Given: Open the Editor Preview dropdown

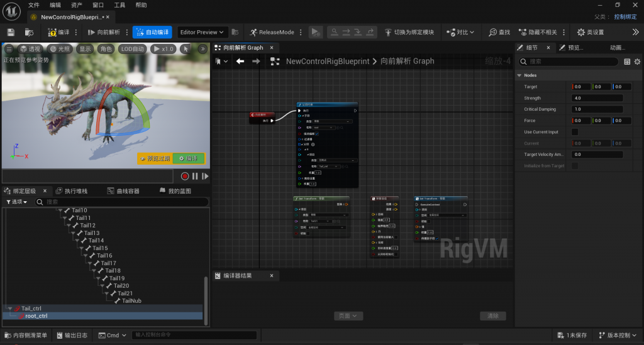Looking at the screenshot, I should click(201, 32).
